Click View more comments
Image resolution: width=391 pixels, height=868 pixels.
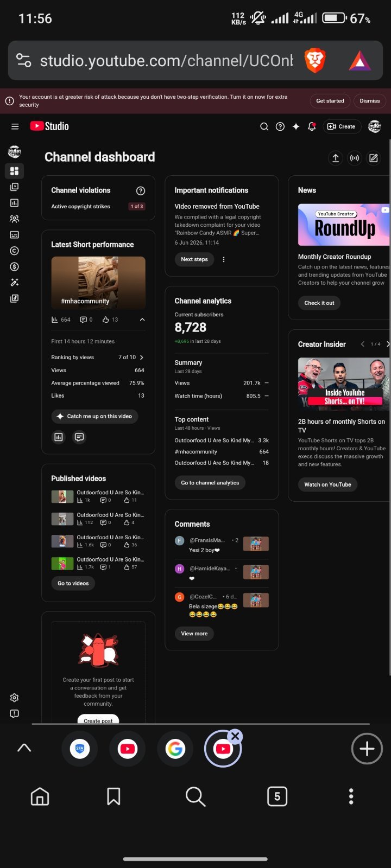(194, 634)
